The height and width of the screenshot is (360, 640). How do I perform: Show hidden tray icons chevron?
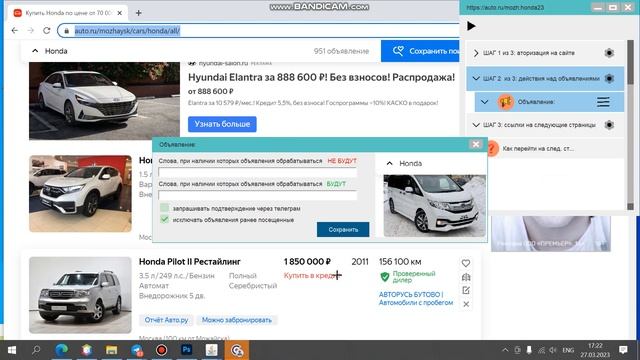pyautogui.click(x=505, y=350)
